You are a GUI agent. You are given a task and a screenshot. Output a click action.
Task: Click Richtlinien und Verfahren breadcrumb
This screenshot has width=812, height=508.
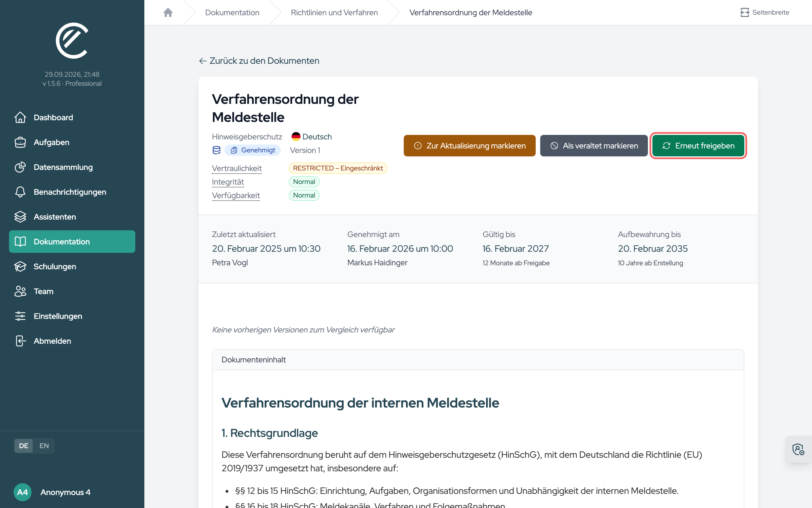334,12
